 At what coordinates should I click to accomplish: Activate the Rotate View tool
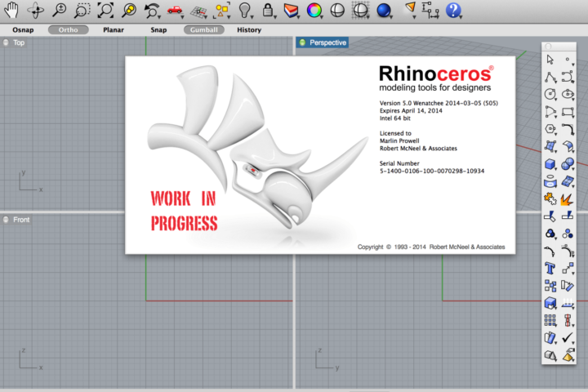(36, 11)
